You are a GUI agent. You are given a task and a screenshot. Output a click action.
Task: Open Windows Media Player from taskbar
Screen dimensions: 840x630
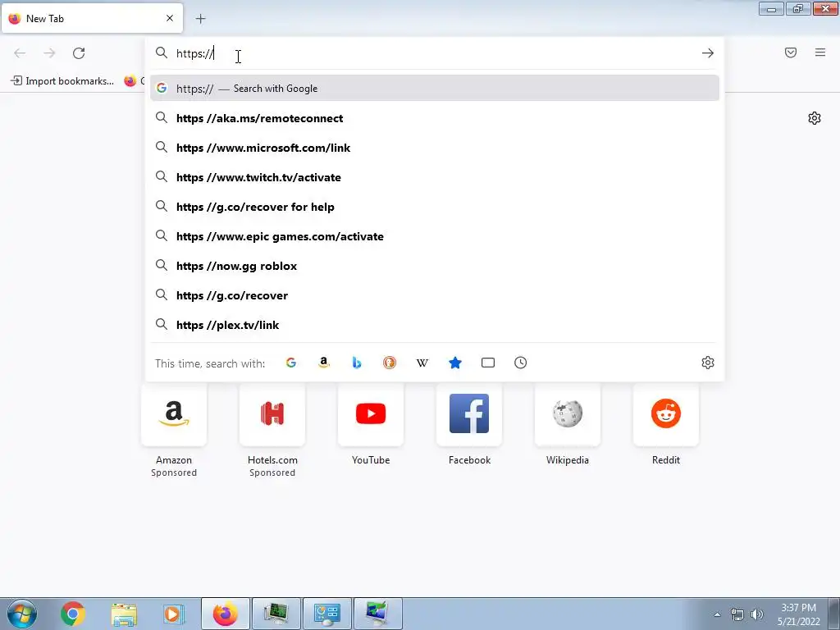tap(173, 614)
